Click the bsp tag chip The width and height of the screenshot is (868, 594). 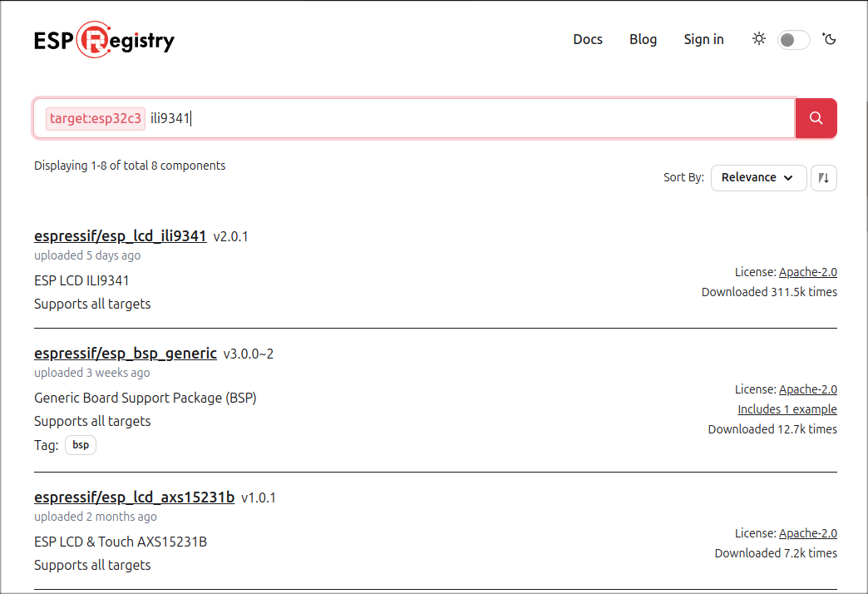(80, 444)
